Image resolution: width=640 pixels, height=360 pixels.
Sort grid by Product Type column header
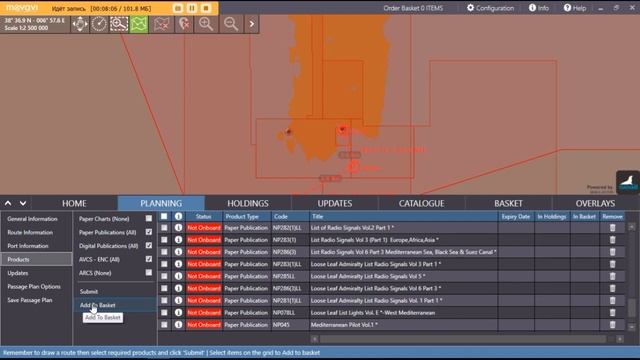(x=247, y=216)
